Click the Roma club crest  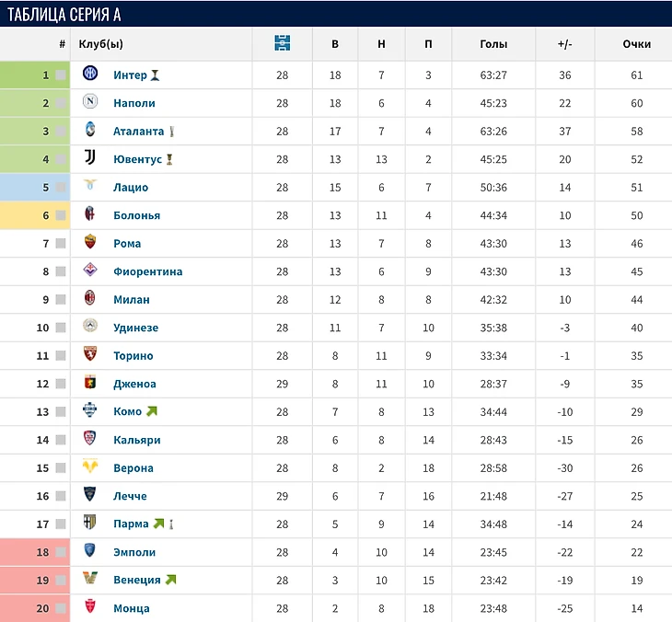(x=90, y=243)
